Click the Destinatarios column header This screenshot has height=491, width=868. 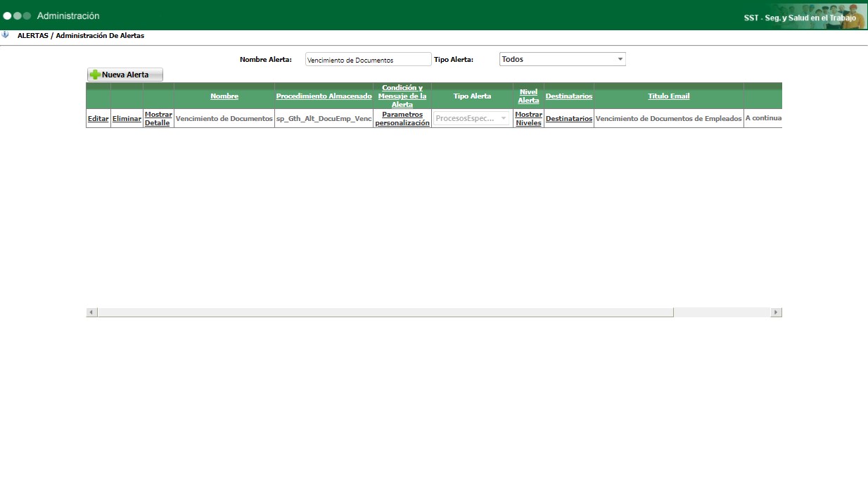coord(569,96)
